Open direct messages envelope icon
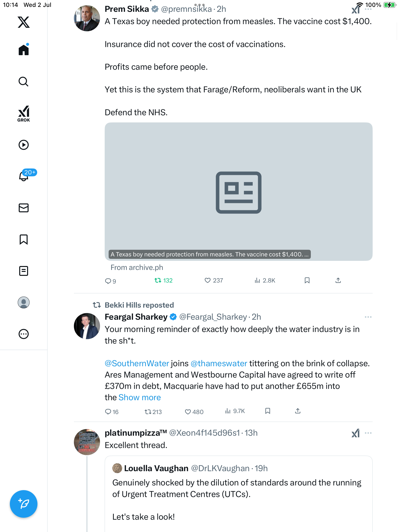This screenshot has height=532, width=399. [x=24, y=208]
